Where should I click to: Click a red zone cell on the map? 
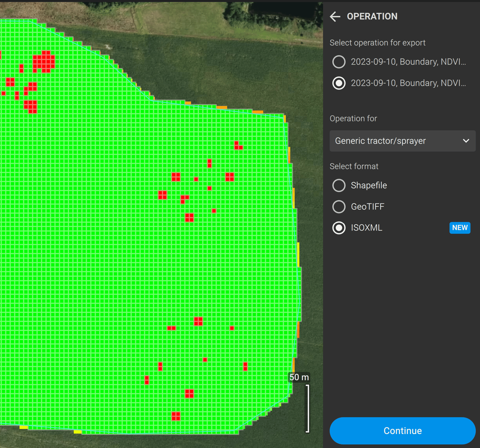click(x=46, y=62)
